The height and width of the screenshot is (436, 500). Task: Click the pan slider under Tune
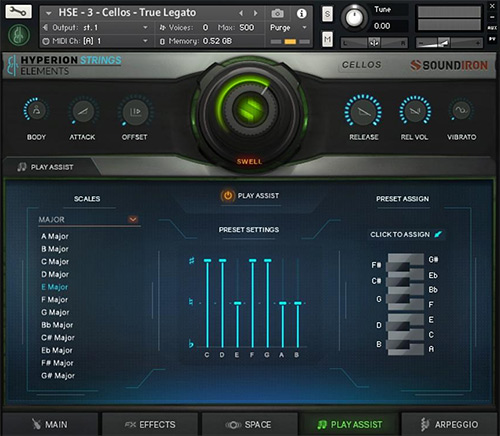tap(374, 43)
